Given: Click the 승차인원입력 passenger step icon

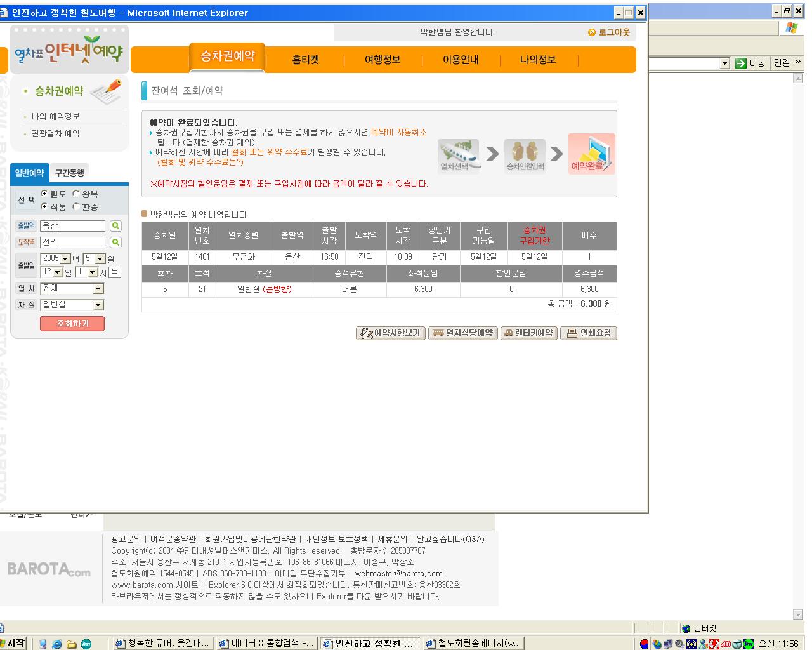Looking at the screenshot, I should 525,154.
